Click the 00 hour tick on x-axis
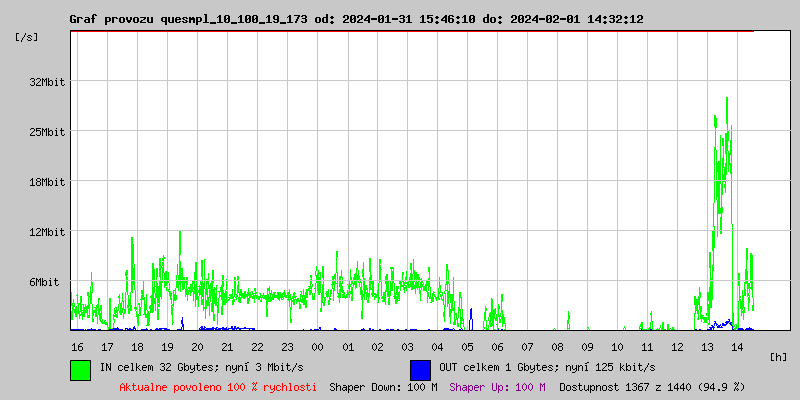This screenshot has height=400, width=800. (318, 346)
